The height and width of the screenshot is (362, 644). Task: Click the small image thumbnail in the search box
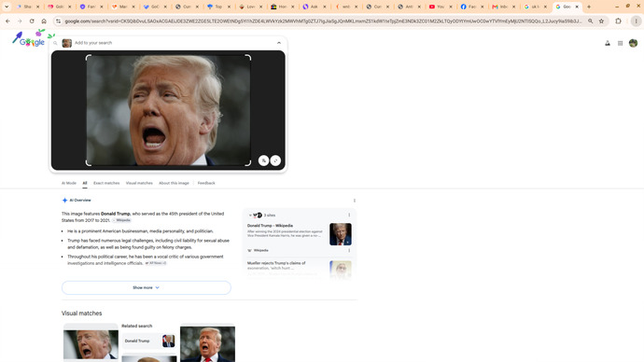[67, 43]
